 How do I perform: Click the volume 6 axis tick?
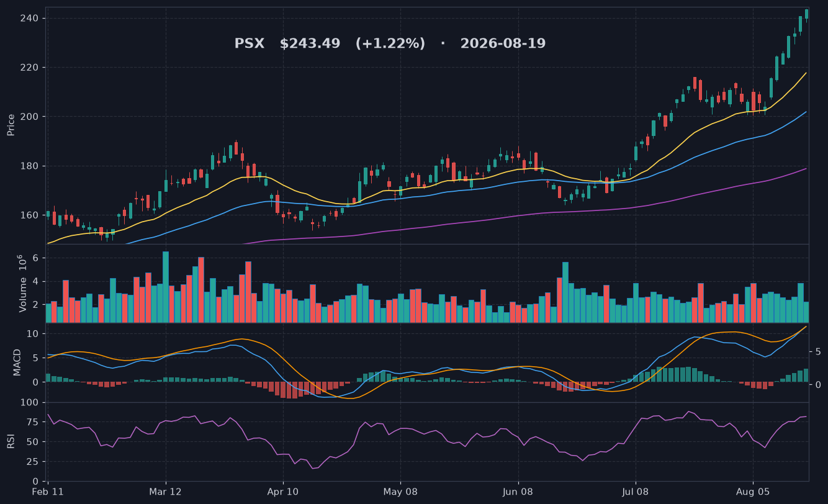[x=37, y=258]
